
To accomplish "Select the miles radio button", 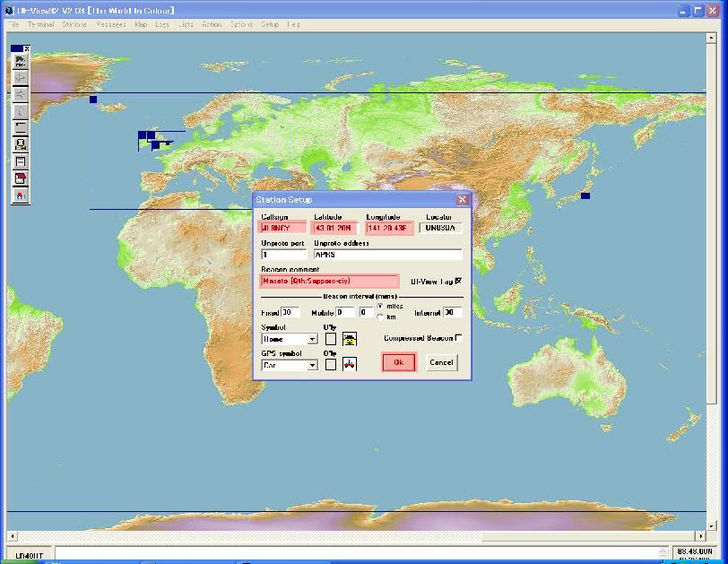I will (381, 307).
